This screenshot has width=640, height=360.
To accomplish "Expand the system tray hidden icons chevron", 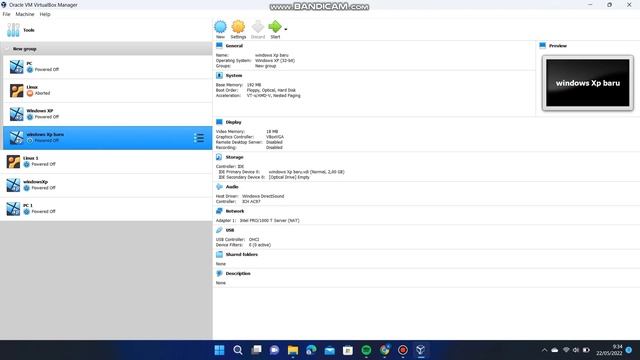I will (544, 350).
